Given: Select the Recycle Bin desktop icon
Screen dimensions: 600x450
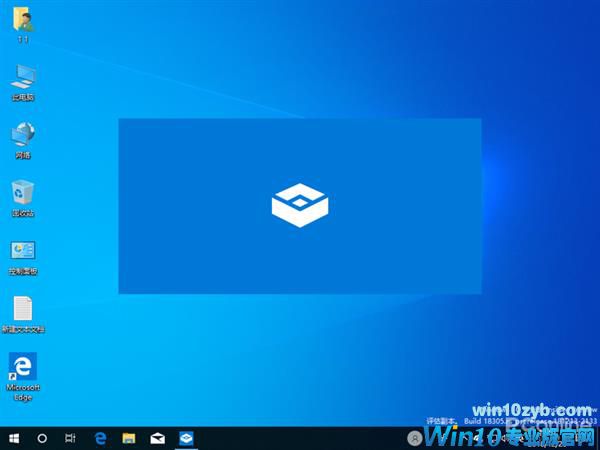Looking at the screenshot, I should pyautogui.click(x=23, y=192).
